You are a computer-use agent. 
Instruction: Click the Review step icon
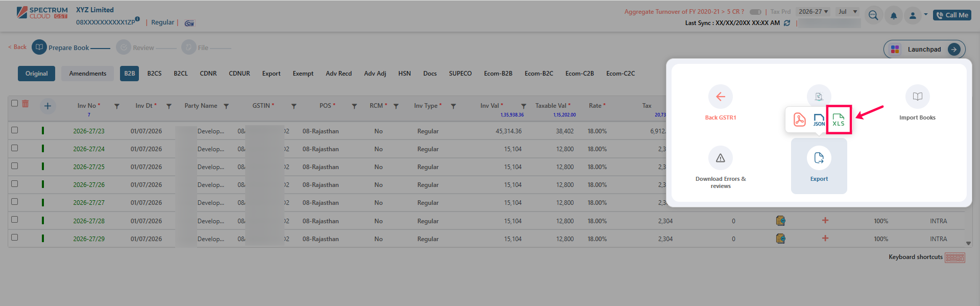point(124,48)
